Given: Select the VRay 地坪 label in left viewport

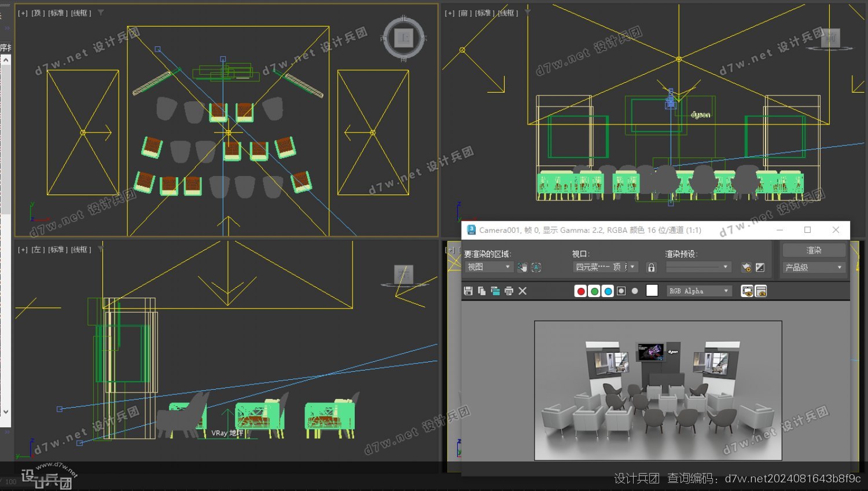Looking at the screenshot, I should click(227, 433).
